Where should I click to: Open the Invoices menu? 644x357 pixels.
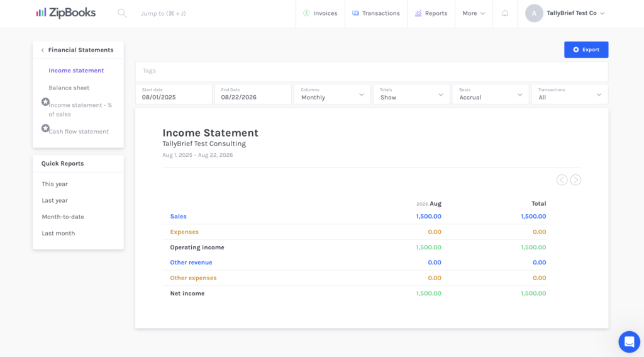click(320, 13)
